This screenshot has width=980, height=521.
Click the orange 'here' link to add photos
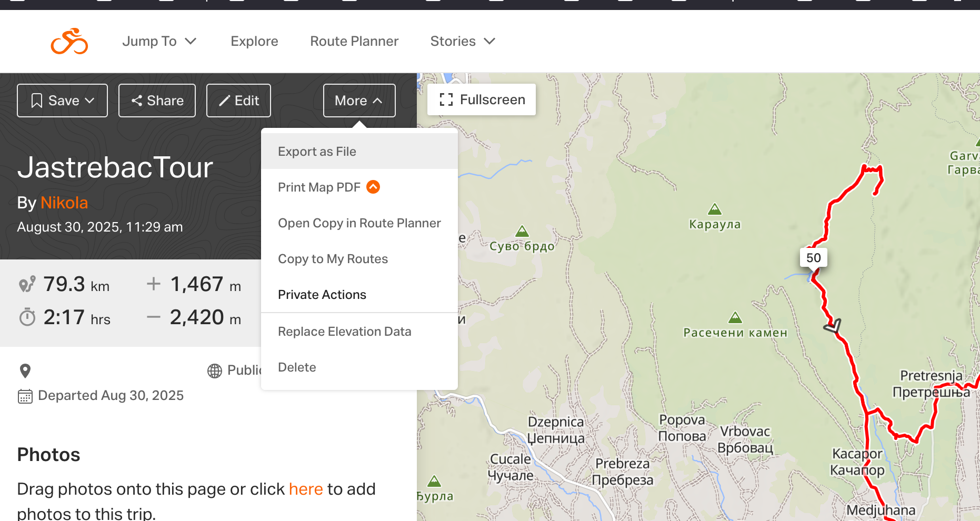click(306, 489)
